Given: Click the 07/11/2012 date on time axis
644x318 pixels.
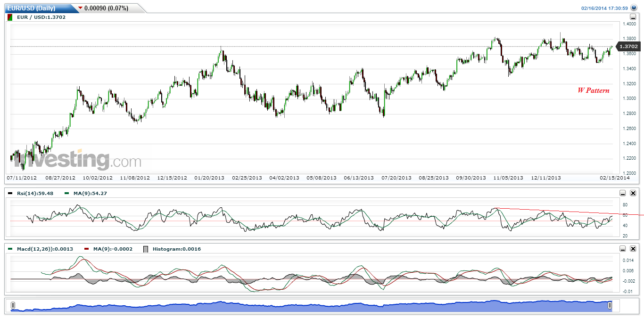Looking at the screenshot, I should pyautogui.click(x=22, y=178).
